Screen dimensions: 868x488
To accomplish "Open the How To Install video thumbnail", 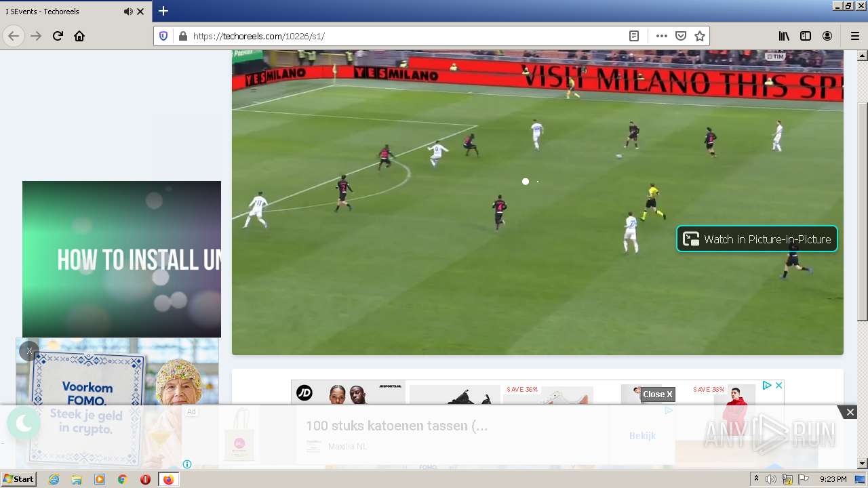I will [121, 259].
